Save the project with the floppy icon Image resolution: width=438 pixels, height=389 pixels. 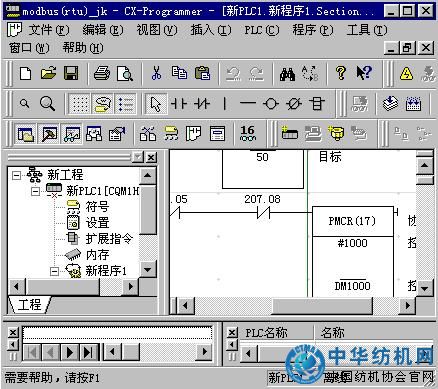pyautogui.click(x=71, y=73)
